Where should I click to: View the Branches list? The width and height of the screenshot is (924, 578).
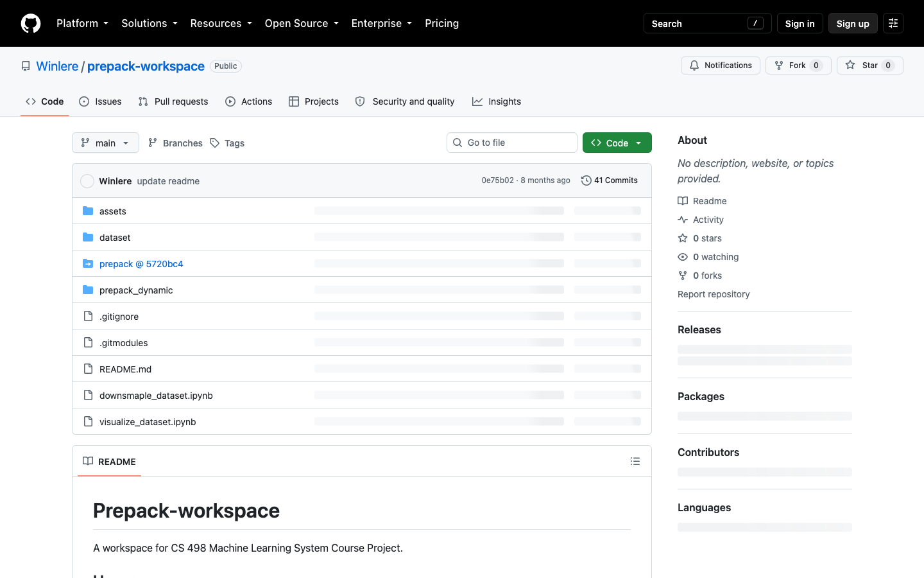175,143
